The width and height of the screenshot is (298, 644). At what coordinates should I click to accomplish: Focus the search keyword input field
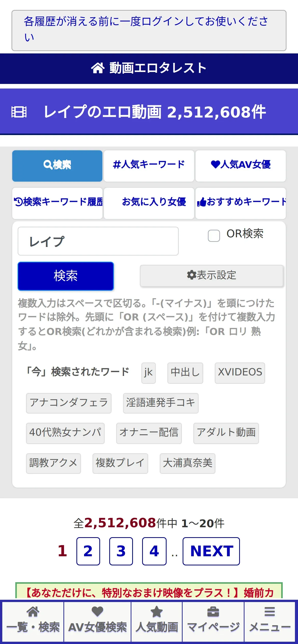(x=98, y=241)
